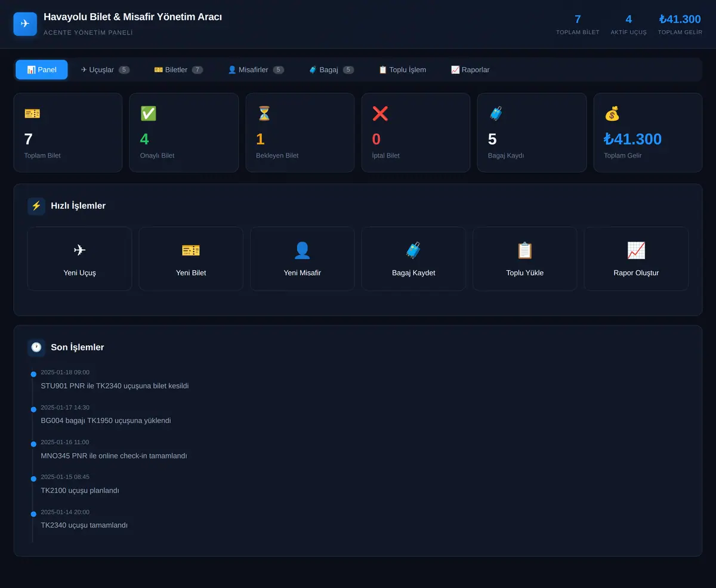The height and width of the screenshot is (588, 716).
Task: Click the airplane logo icon in header
Action: tap(25, 24)
